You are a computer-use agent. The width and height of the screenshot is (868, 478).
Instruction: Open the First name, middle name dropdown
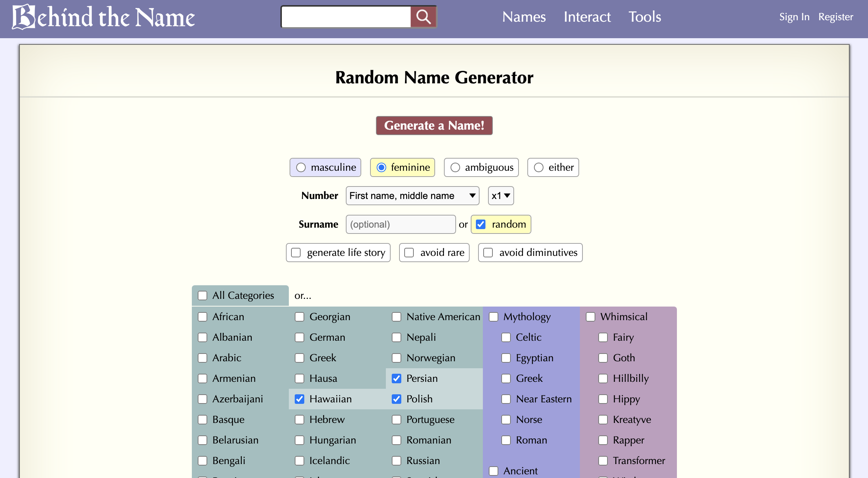[412, 196]
